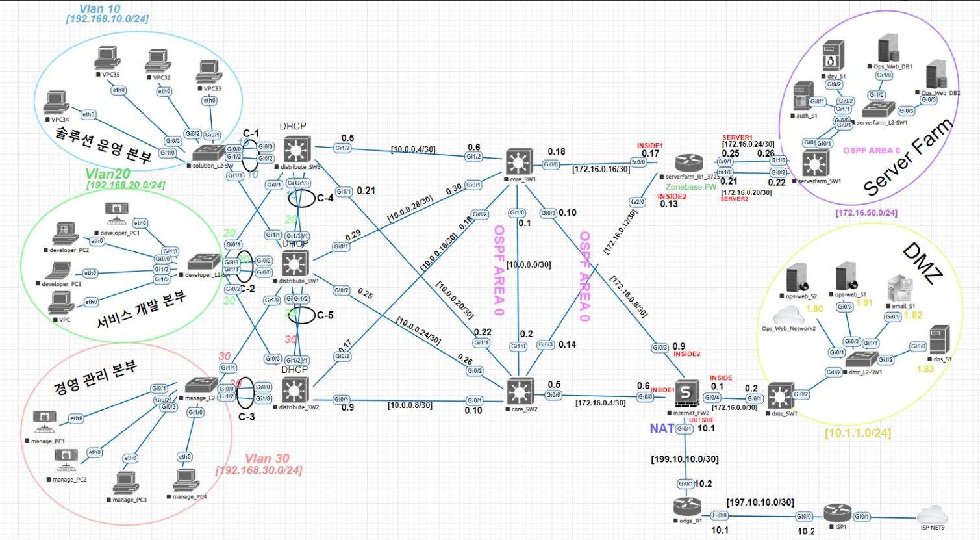Select the large DMZ text label

(x=922, y=263)
